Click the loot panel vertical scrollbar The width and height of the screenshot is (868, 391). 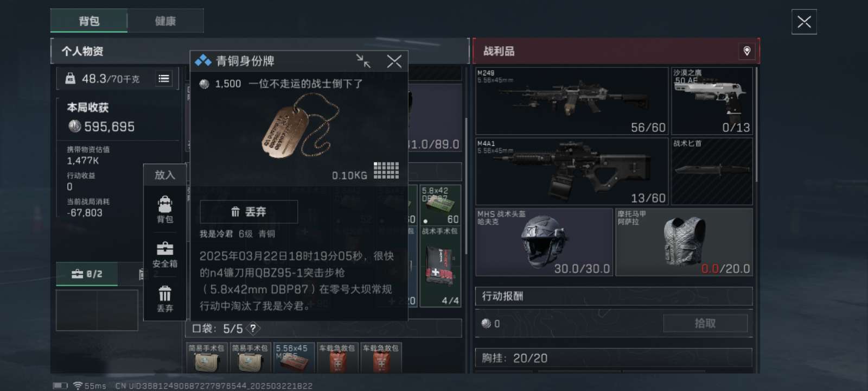756,125
